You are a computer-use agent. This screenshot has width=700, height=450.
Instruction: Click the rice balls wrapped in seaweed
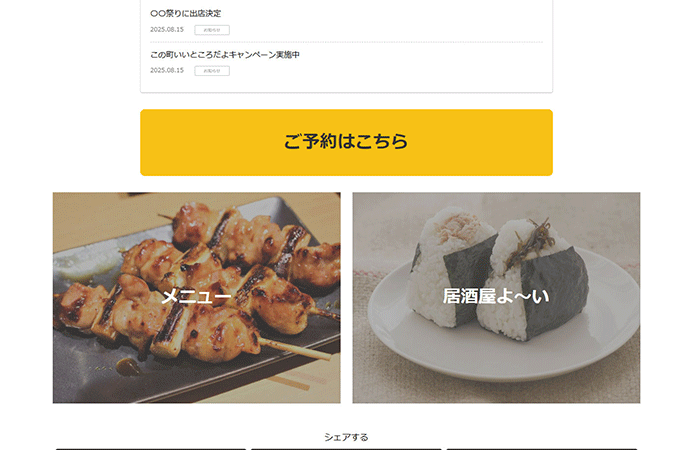498,272
